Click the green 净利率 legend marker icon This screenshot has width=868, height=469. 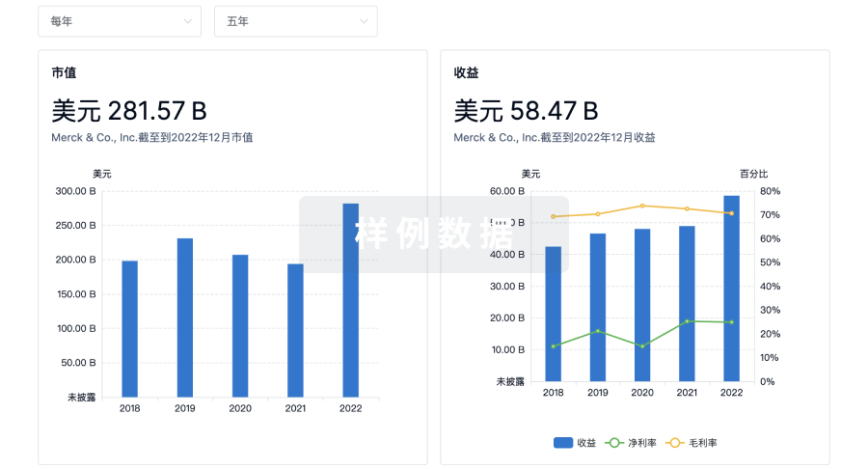point(613,443)
